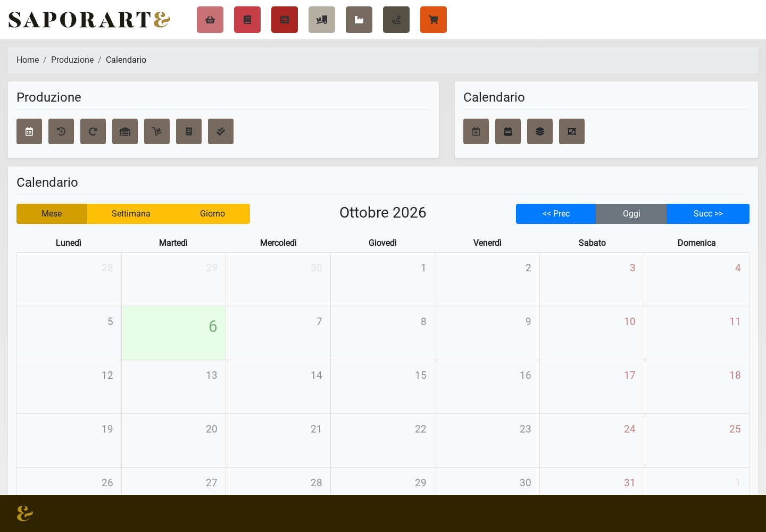Select day 13 in the calendar

[x=173, y=387]
